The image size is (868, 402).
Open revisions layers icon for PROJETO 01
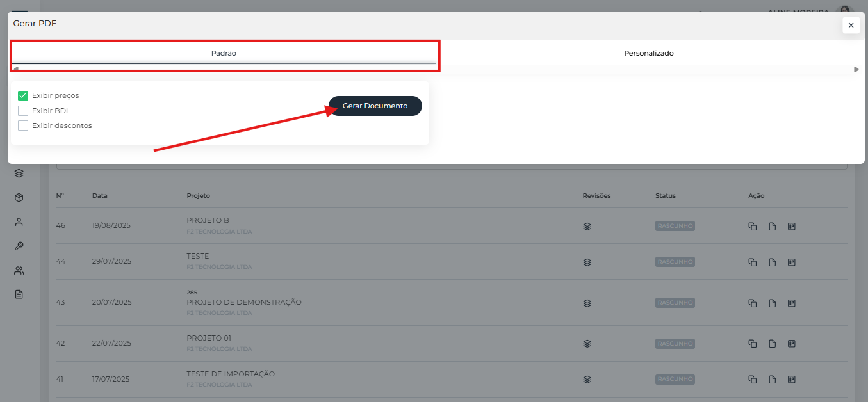pyautogui.click(x=587, y=344)
